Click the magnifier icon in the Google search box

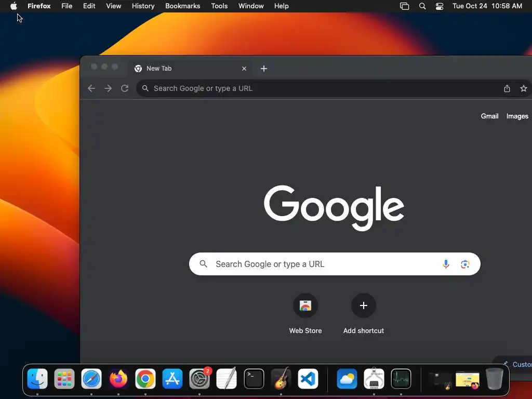point(203,264)
